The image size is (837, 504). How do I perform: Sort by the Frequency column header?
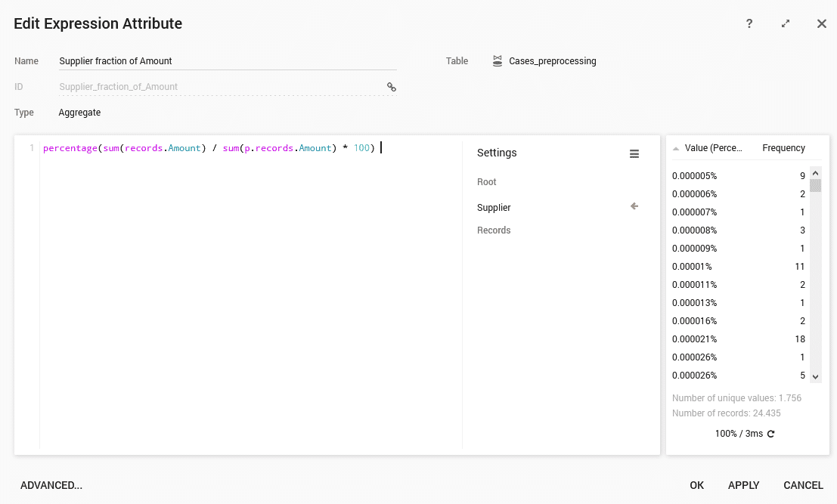(783, 148)
